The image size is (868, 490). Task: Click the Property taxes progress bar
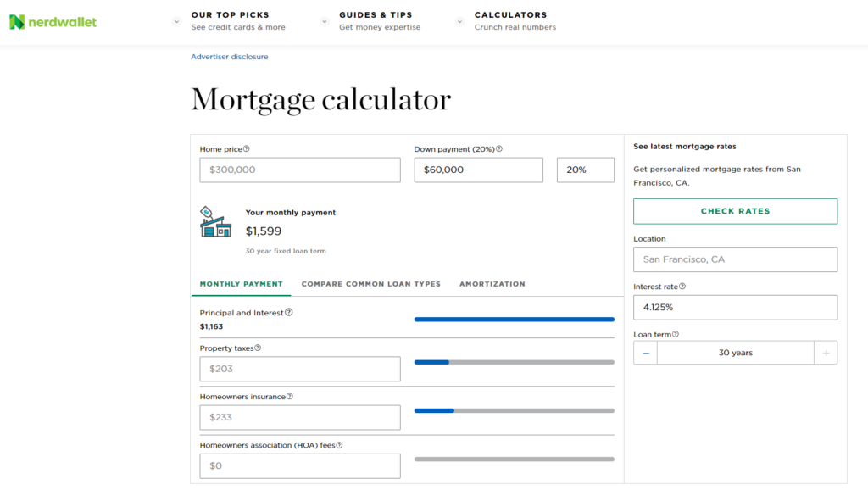point(514,362)
